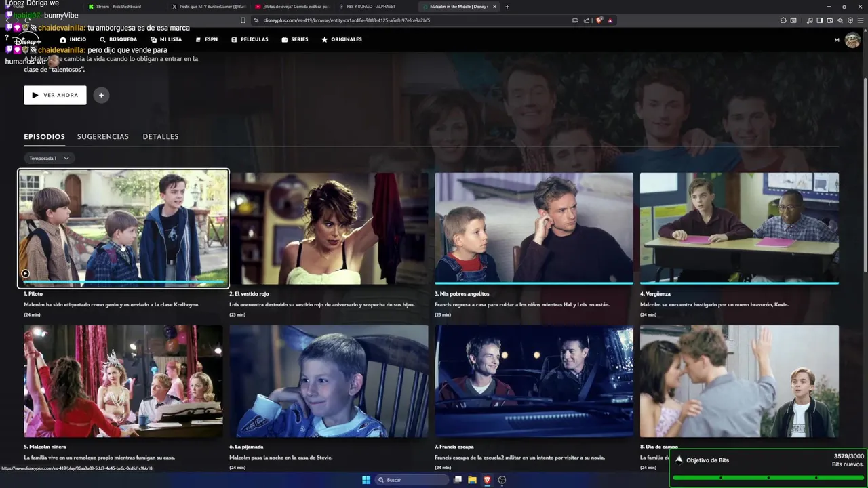Screen dimensions: 868x488
Task: Switch to the DETALLES tab
Action: (x=161, y=136)
